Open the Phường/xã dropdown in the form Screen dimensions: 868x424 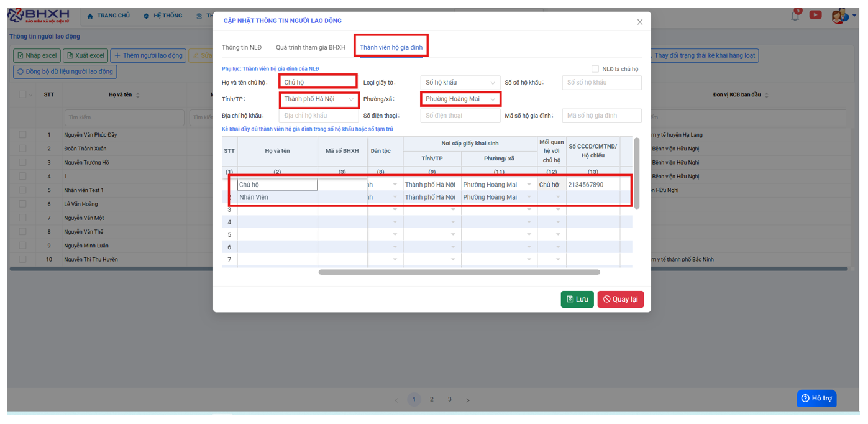(x=460, y=99)
